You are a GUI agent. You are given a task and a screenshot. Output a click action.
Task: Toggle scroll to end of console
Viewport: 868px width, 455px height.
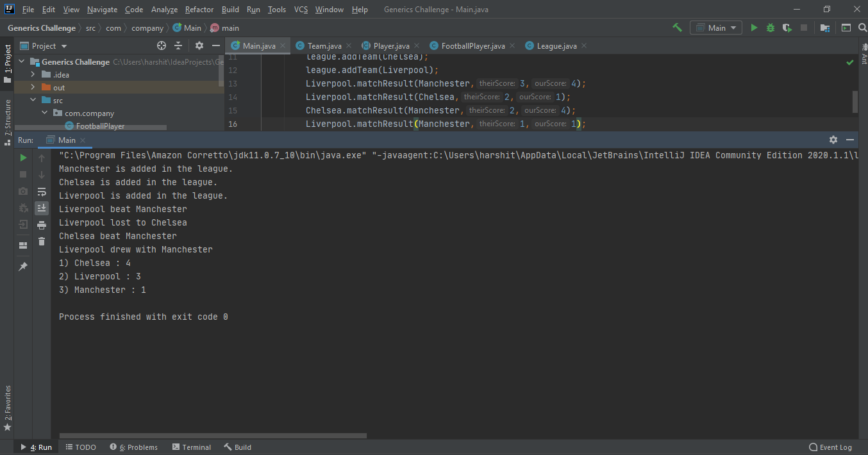click(42, 208)
